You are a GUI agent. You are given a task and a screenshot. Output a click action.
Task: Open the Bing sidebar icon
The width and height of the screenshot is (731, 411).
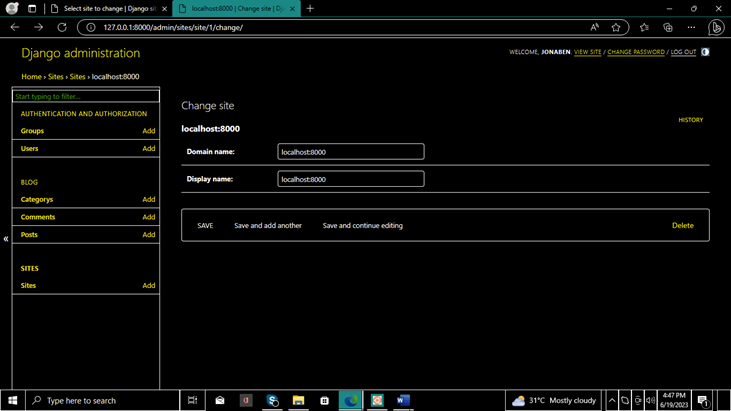click(x=716, y=27)
